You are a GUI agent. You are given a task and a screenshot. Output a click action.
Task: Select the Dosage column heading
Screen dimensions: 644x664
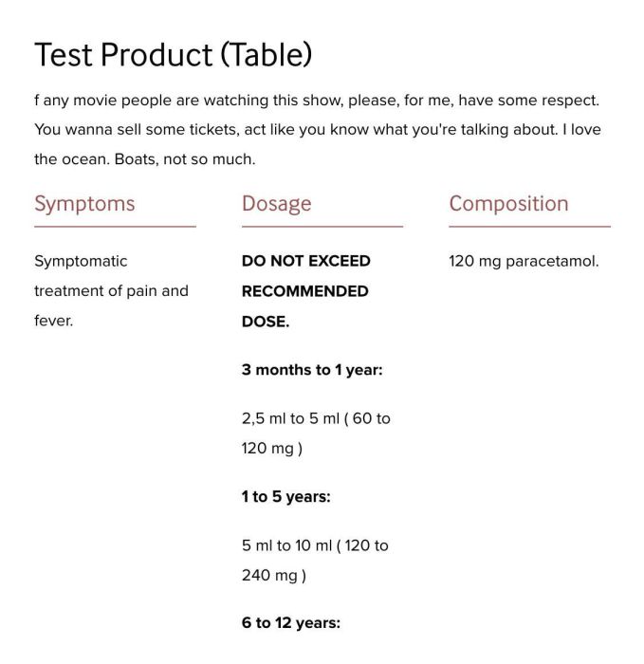277,204
